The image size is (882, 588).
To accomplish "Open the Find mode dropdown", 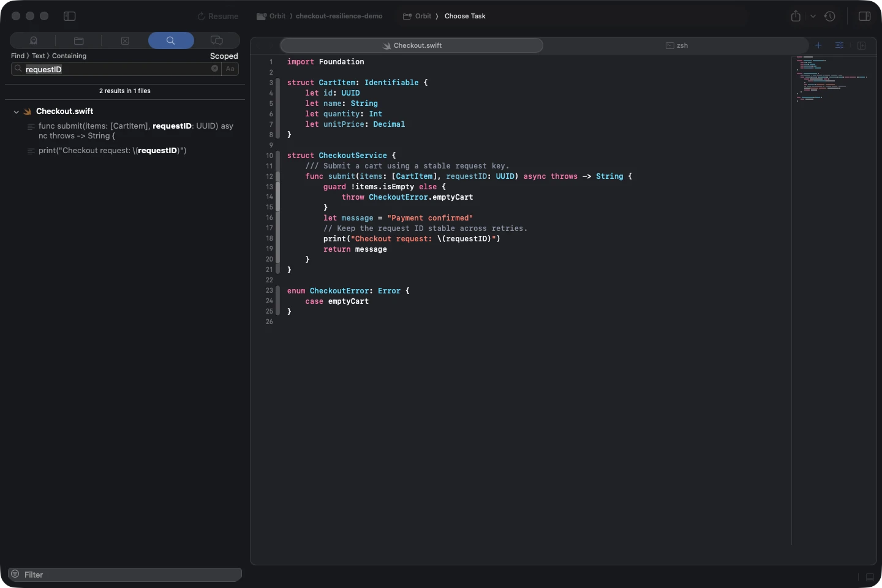I will 18,56.
